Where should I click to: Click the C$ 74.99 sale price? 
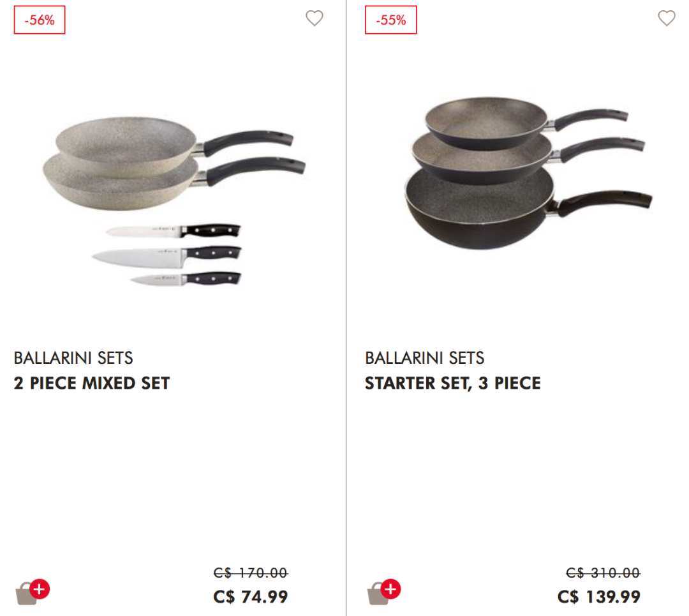click(x=251, y=597)
